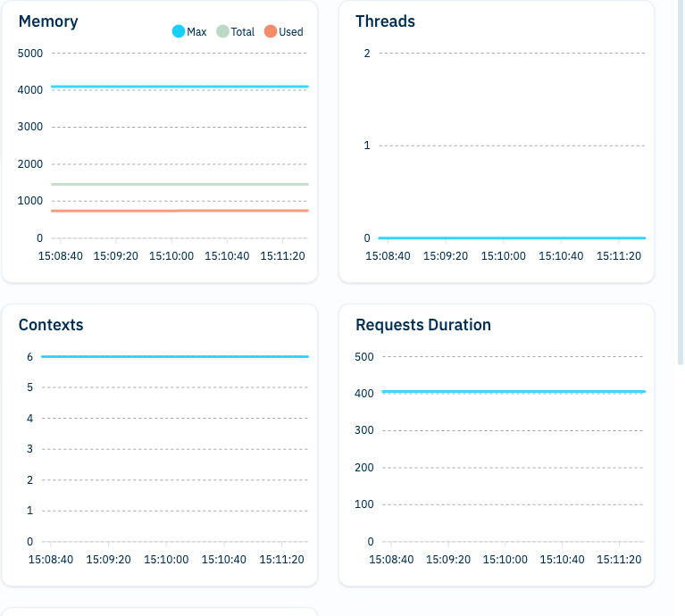Click the Used legend label text
This screenshot has width=685, height=616.
tap(291, 32)
